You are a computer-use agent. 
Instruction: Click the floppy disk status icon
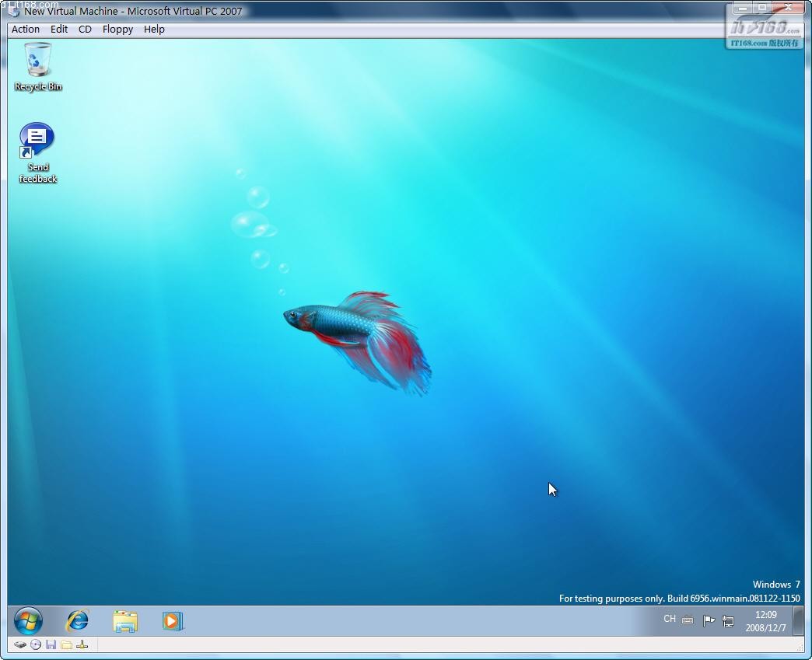pos(51,645)
